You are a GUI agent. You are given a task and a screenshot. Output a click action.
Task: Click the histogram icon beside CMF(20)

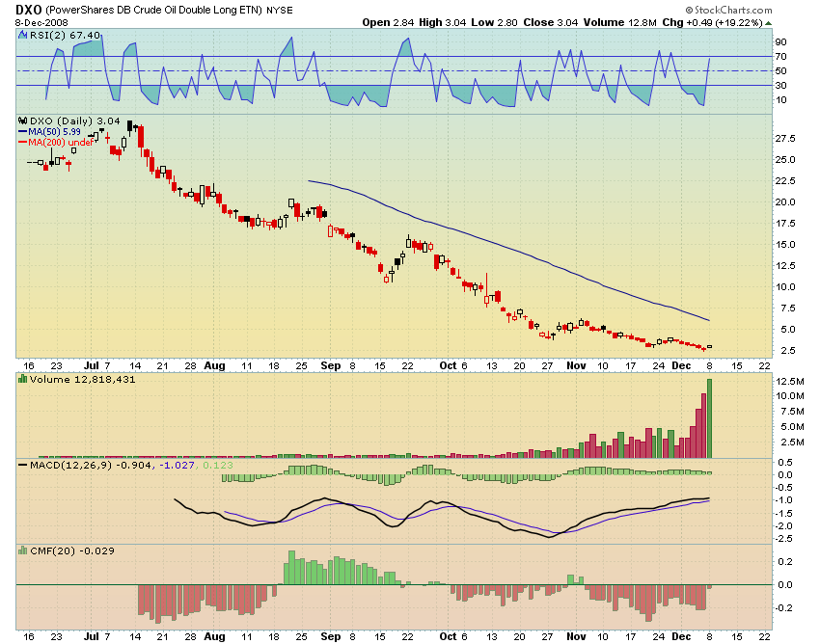coord(22,550)
